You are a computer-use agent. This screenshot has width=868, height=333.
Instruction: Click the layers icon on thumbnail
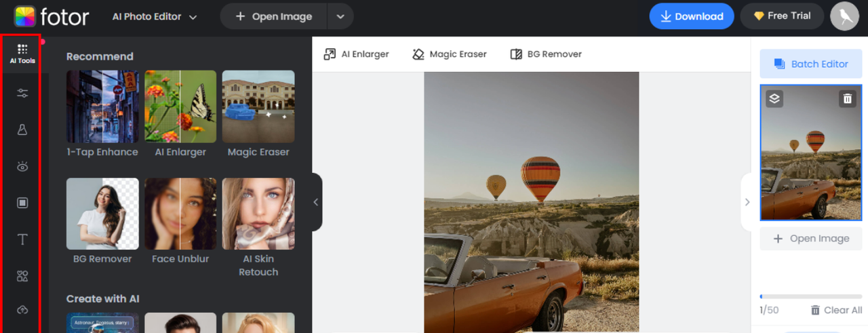click(x=774, y=99)
